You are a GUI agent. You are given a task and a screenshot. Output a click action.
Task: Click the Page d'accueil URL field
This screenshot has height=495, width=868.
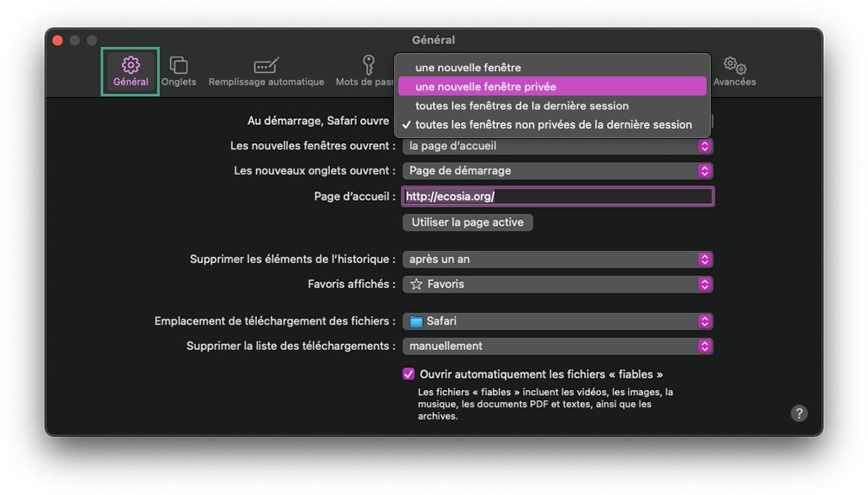pyautogui.click(x=557, y=196)
